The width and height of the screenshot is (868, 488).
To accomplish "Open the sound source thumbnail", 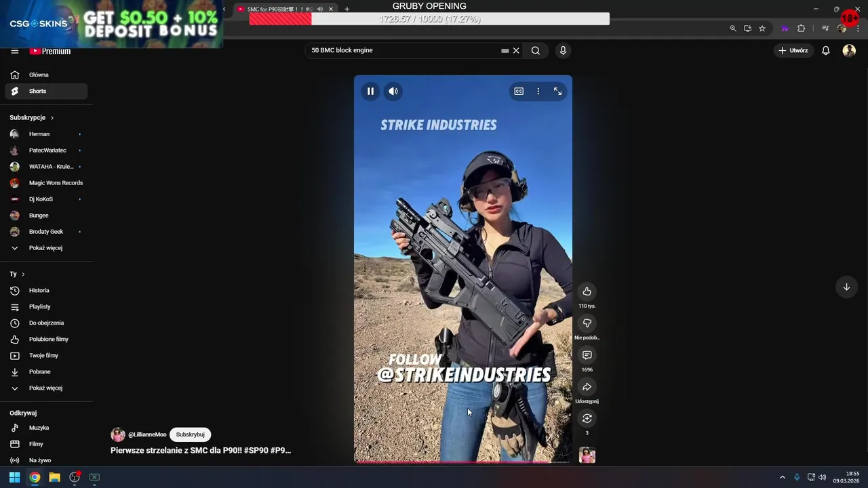I will 587,455.
